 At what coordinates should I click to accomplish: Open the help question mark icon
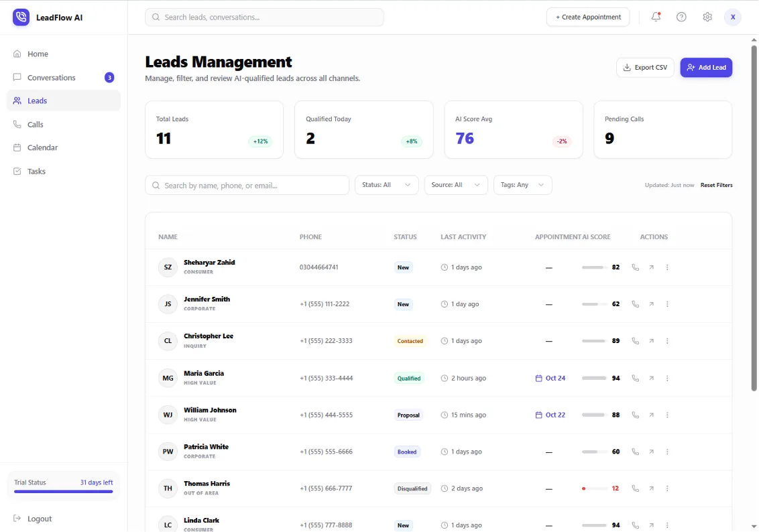point(681,17)
